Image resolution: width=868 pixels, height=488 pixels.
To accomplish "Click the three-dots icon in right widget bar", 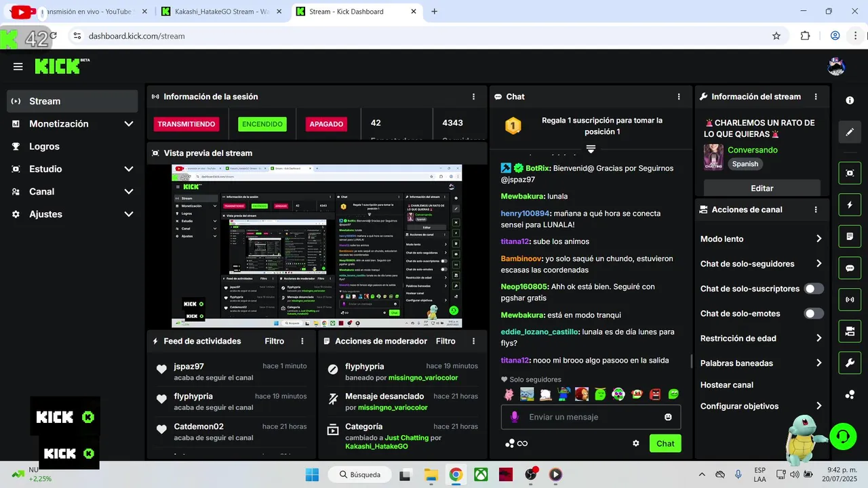I will [x=850, y=394].
